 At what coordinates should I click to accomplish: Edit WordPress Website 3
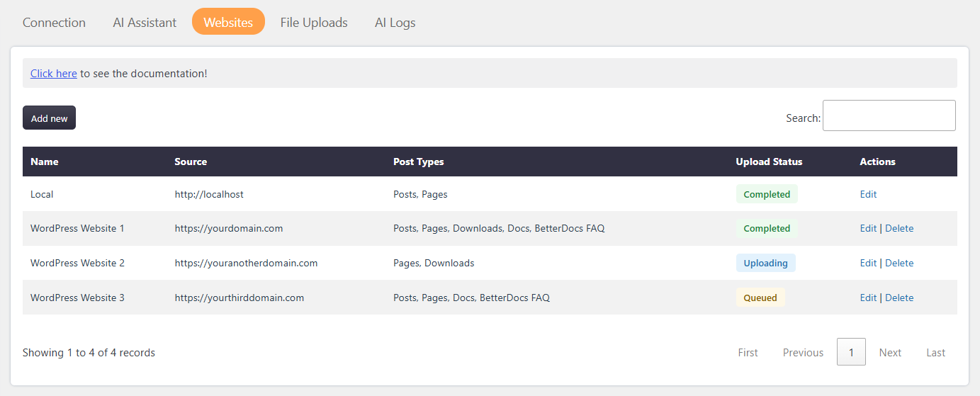(x=868, y=298)
